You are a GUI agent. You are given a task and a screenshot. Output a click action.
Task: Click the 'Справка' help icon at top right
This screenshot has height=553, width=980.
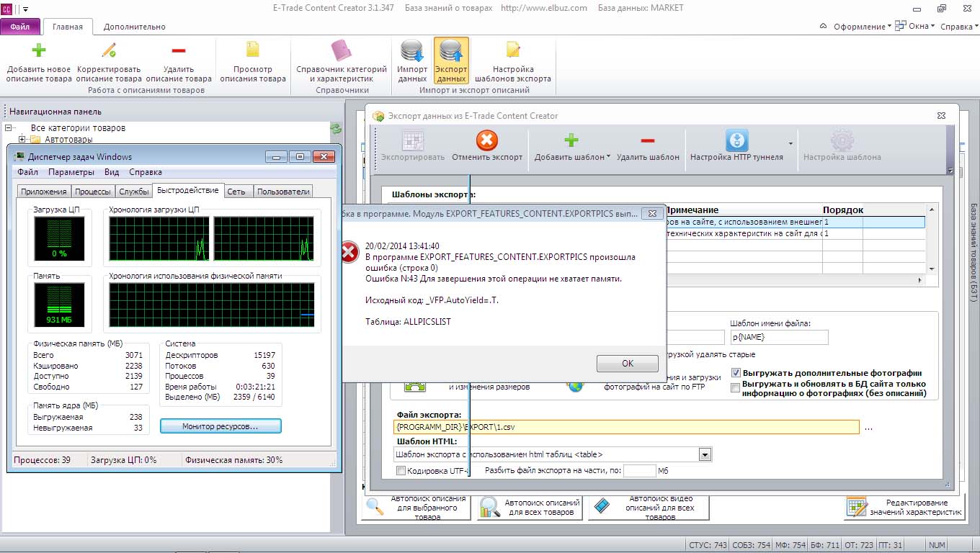[x=960, y=27]
